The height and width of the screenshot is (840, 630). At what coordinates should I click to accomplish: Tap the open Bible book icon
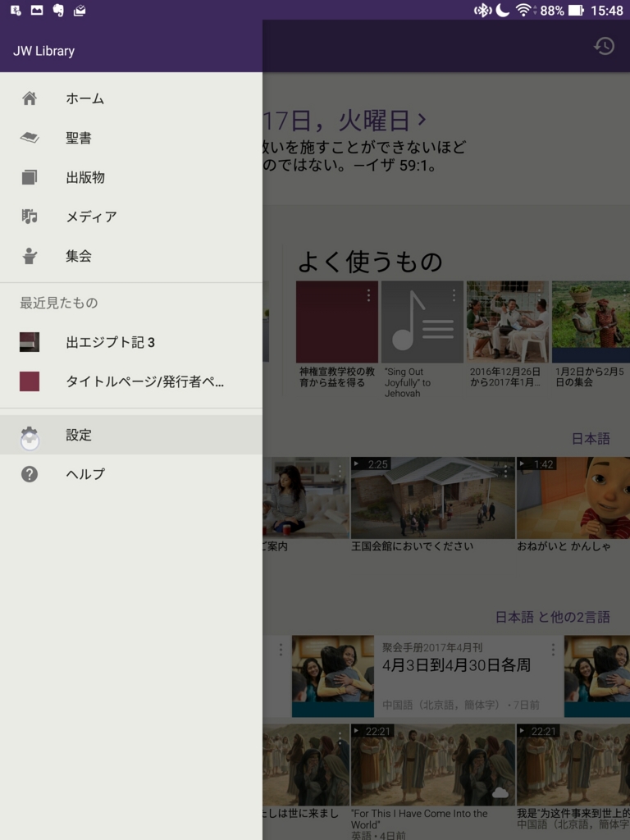tap(30, 138)
